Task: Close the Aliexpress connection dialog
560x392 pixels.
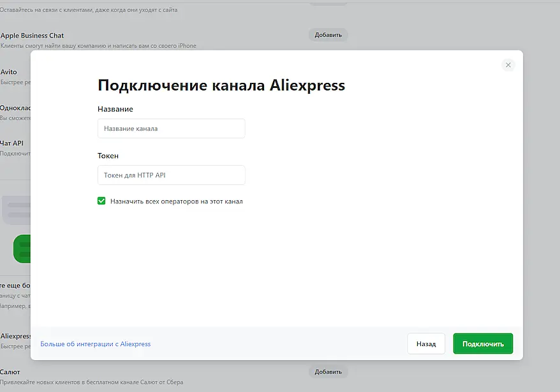Action: pyautogui.click(x=508, y=65)
